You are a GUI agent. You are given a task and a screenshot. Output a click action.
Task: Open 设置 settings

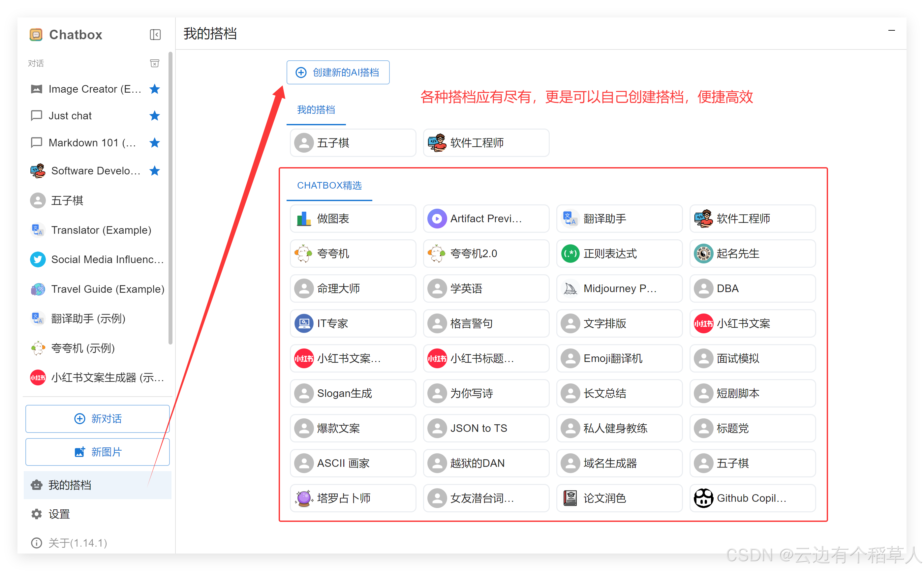(x=98, y=514)
